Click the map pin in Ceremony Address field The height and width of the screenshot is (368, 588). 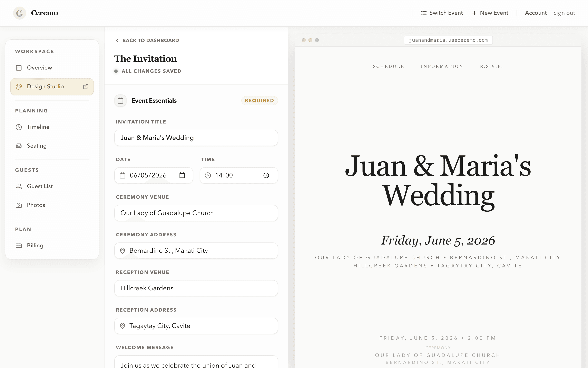[x=122, y=250]
